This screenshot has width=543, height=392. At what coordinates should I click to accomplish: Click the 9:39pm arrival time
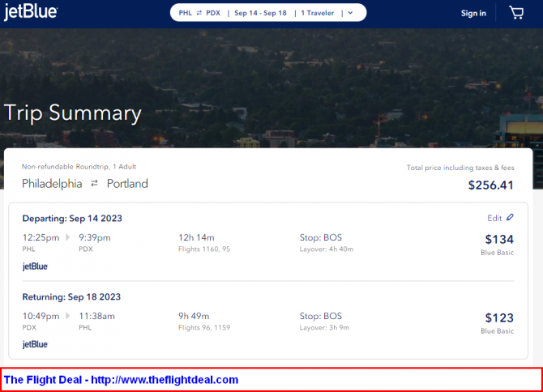[95, 237]
